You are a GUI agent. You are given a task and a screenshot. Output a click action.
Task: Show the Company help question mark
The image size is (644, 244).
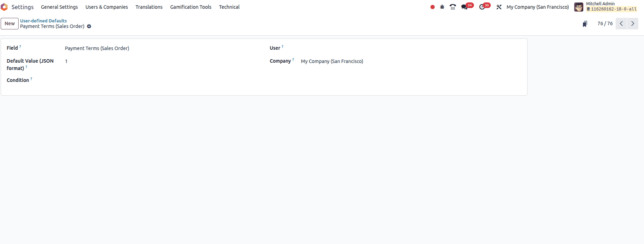(x=293, y=59)
